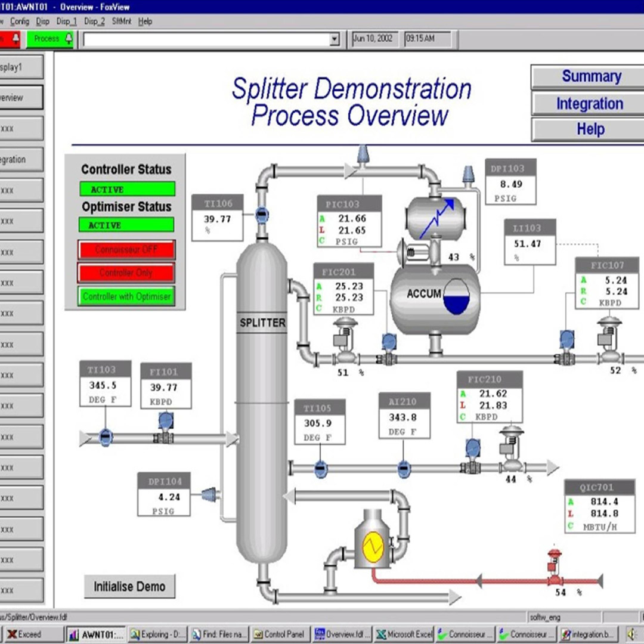Click the green Process alarm button
This screenshot has width=644, height=644.
point(49,39)
